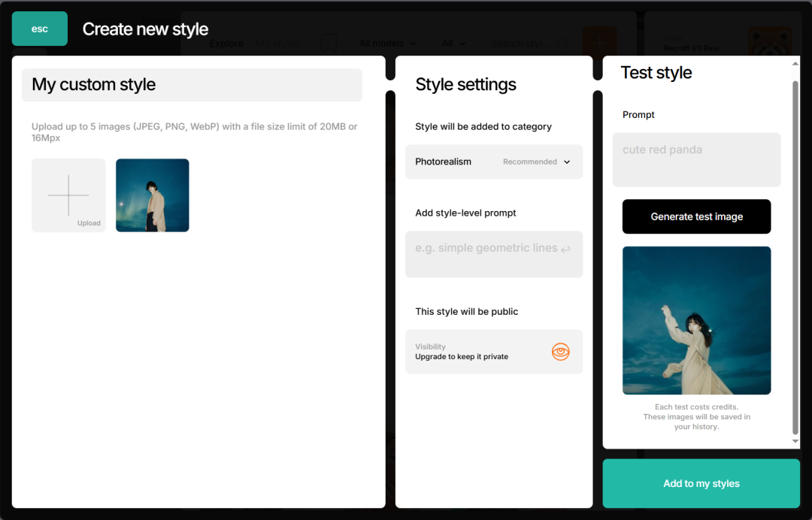Open the generated test image preview

(x=696, y=320)
